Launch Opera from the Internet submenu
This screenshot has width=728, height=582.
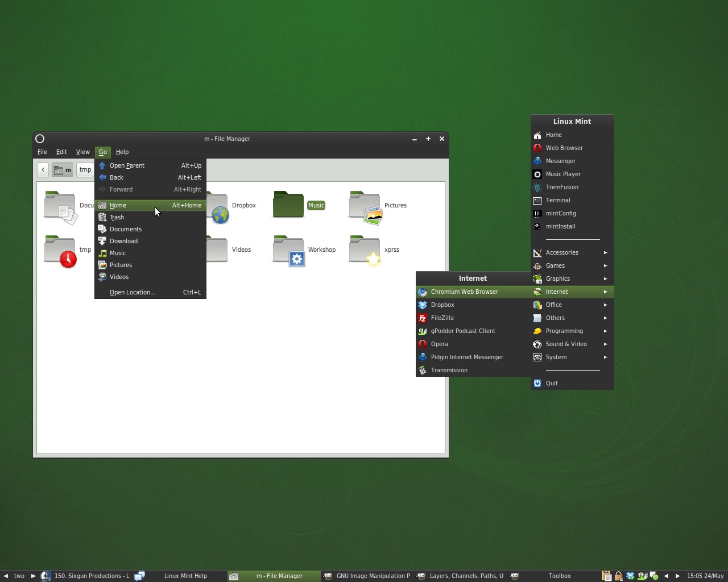(473, 344)
